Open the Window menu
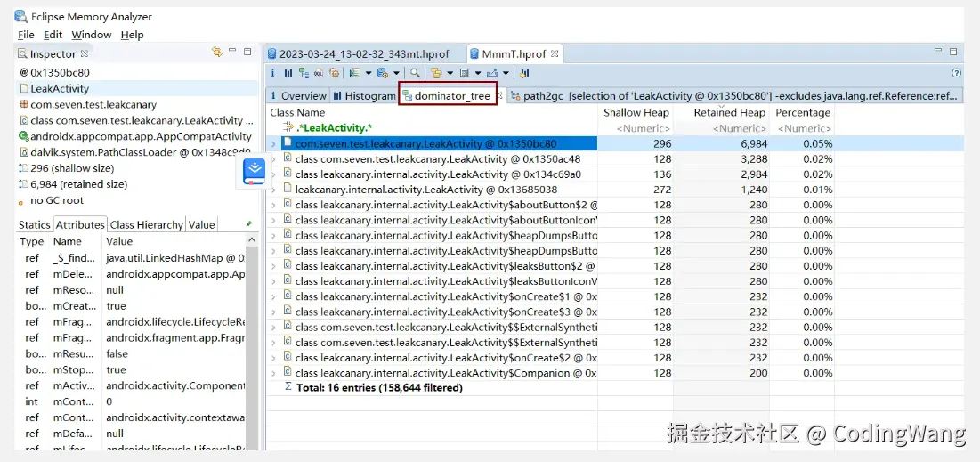This screenshot has height=462, width=980. pos(92,35)
